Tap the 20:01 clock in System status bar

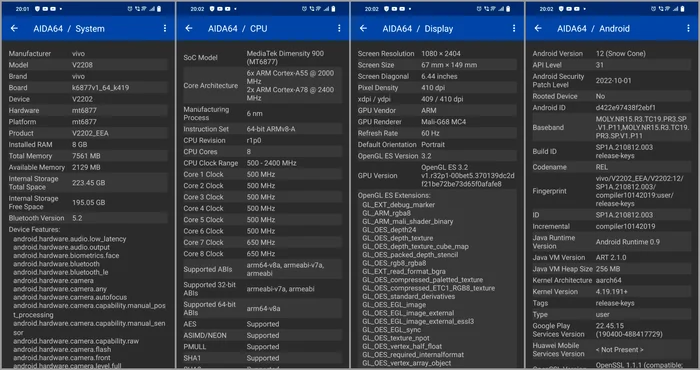click(22, 8)
